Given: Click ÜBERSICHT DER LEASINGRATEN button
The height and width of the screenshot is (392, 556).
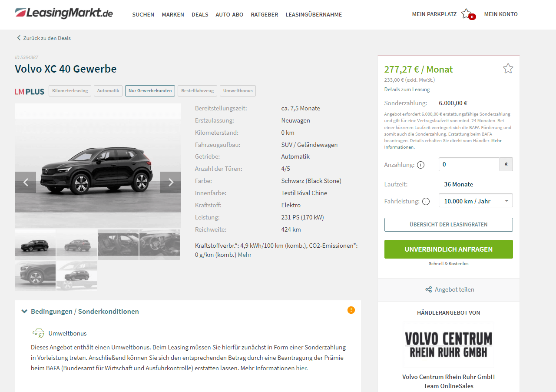Looking at the screenshot, I should point(448,225).
